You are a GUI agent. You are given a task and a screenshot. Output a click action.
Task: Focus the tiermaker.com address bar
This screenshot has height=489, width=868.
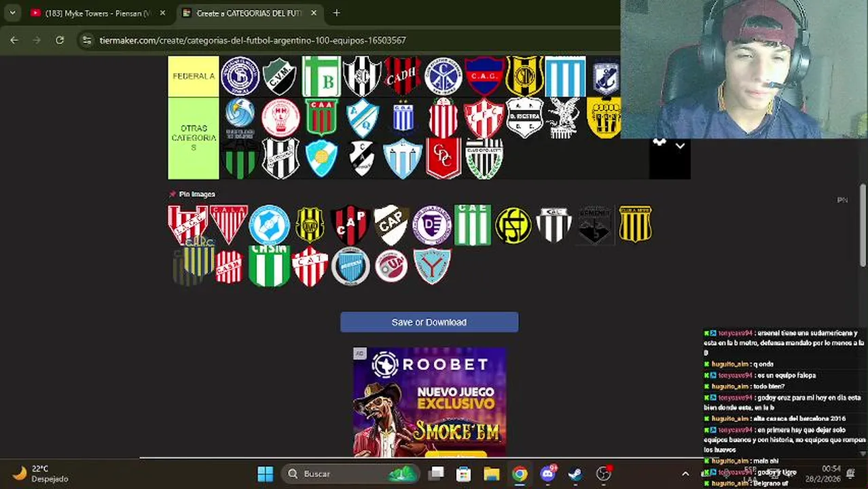253,40
